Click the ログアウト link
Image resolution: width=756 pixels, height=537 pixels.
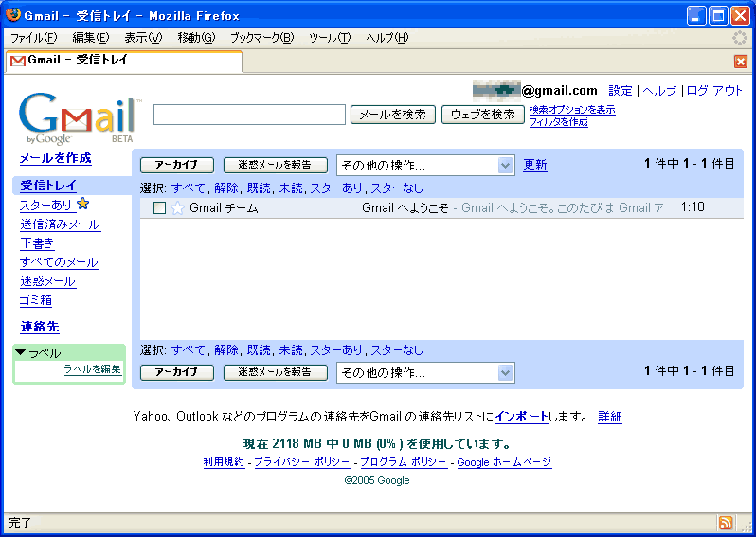714,91
